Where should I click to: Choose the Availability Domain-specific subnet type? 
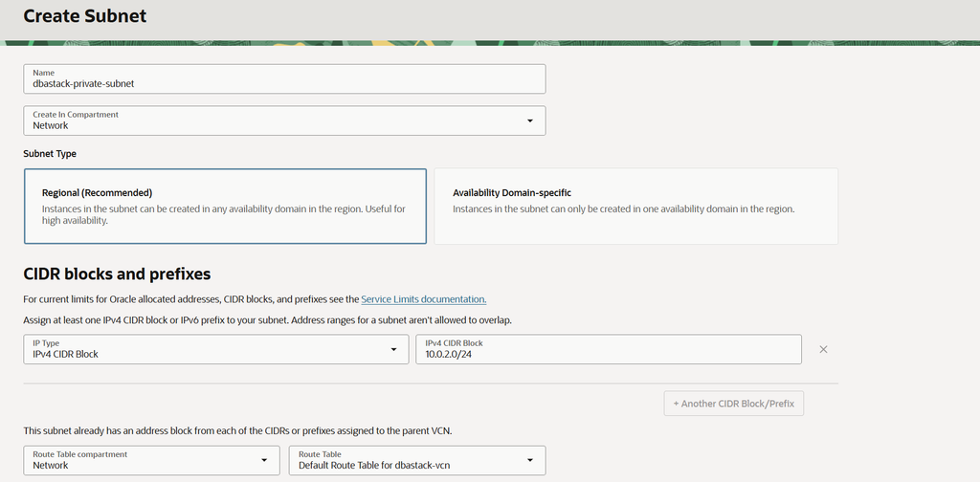[635, 206]
